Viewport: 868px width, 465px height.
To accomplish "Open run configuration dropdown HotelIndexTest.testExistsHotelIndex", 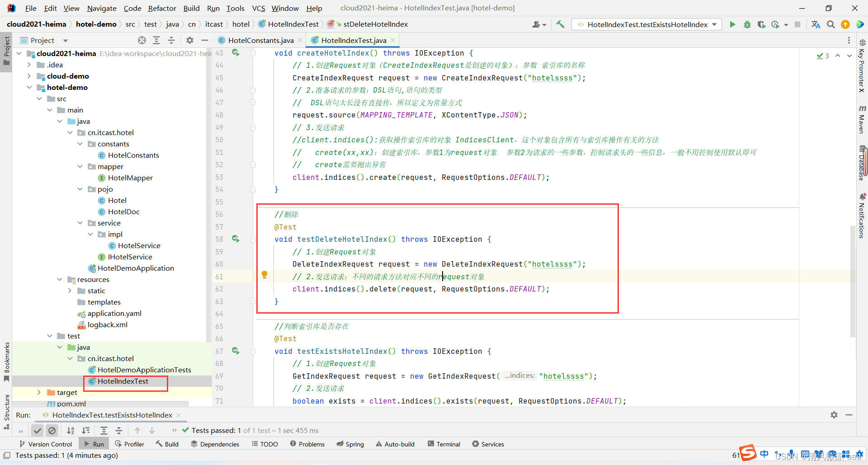I will point(647,24).
